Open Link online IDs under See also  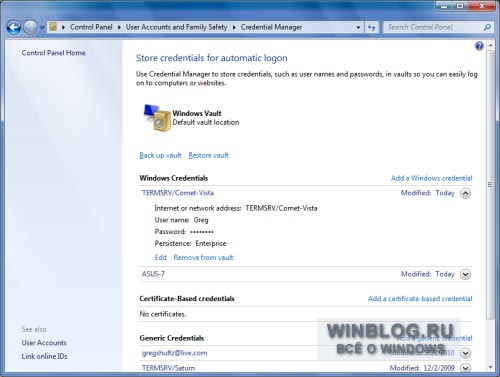tap(44, 356)
